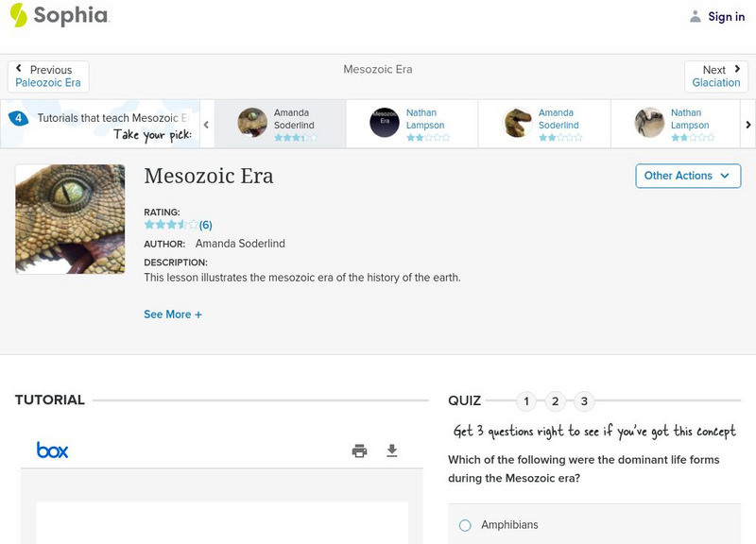Jump to quiz question 2
Screen dimensions: 756x544
556,401
